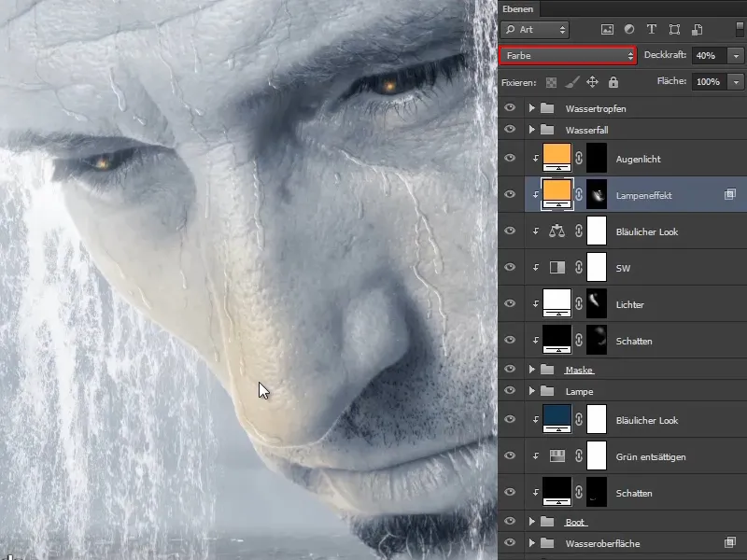Viewport: 747px width, 560px height.
Task: Click color balance icon of Bläulicher Look
Action: pyautogui.click(x=557, y=231)
